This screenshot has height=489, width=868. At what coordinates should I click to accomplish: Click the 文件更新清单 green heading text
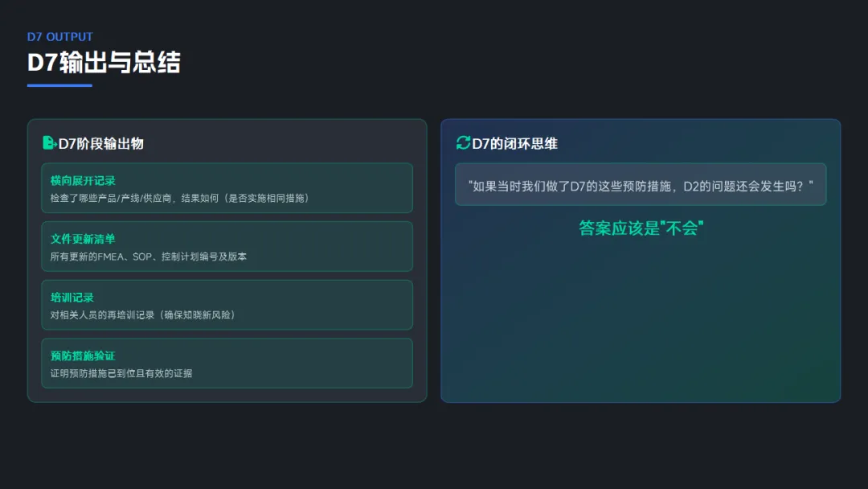[83, 239]
